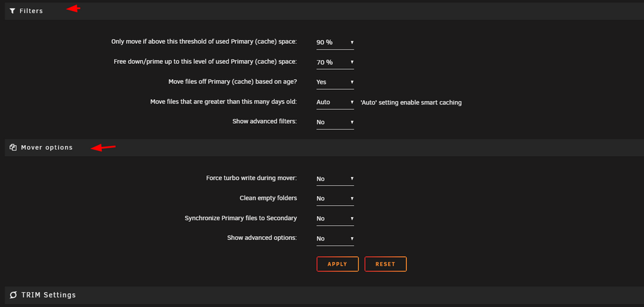This screenshot has height=307, width=644.
Task: Open the 70 % free down level dropdown
Action: tap(335, 62)
